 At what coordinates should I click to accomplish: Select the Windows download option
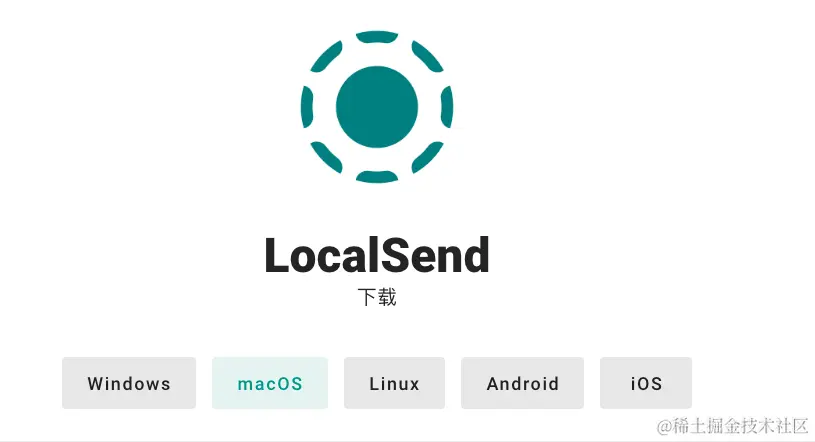click(129, 383)
